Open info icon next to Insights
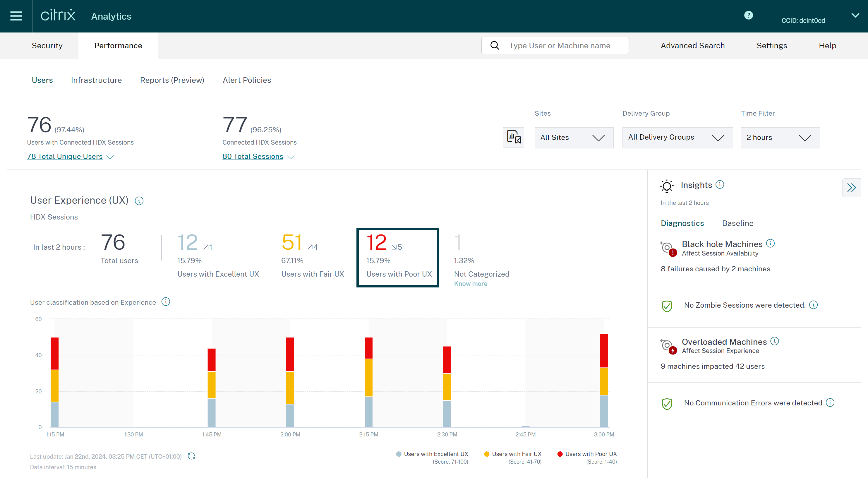The height and width of the screenshot is (478, 868). tap(720, 184)
